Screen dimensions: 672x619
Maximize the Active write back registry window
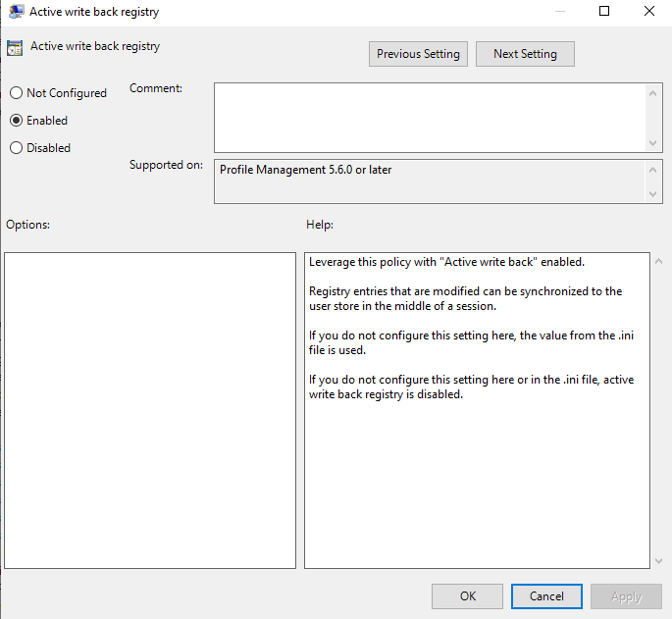coord(604,12)
